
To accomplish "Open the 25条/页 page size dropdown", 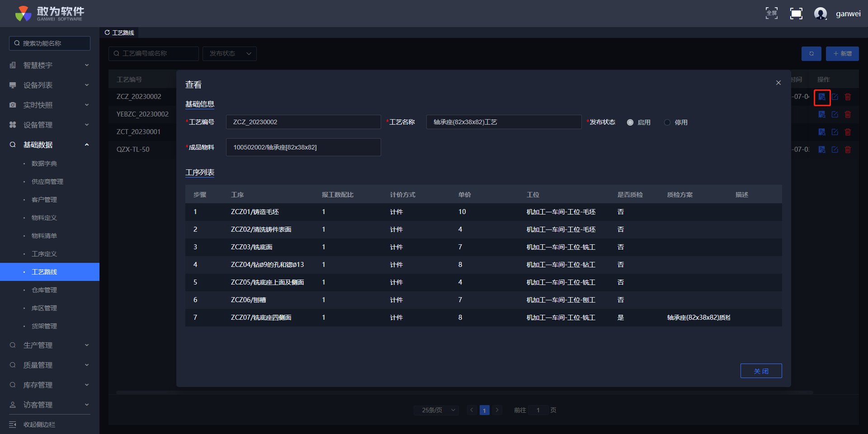I will [x=436, y=410].
